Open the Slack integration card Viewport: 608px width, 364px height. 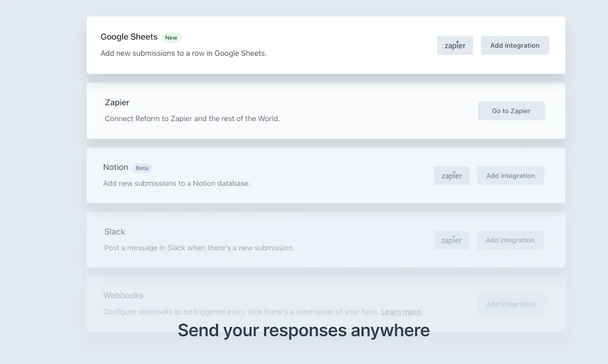(x=267, y=239)
